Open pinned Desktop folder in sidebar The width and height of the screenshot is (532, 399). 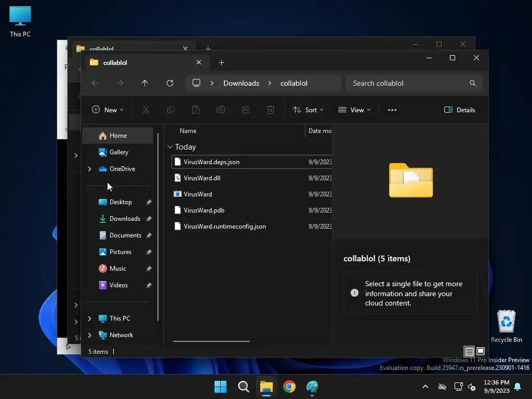click(117, 202)
